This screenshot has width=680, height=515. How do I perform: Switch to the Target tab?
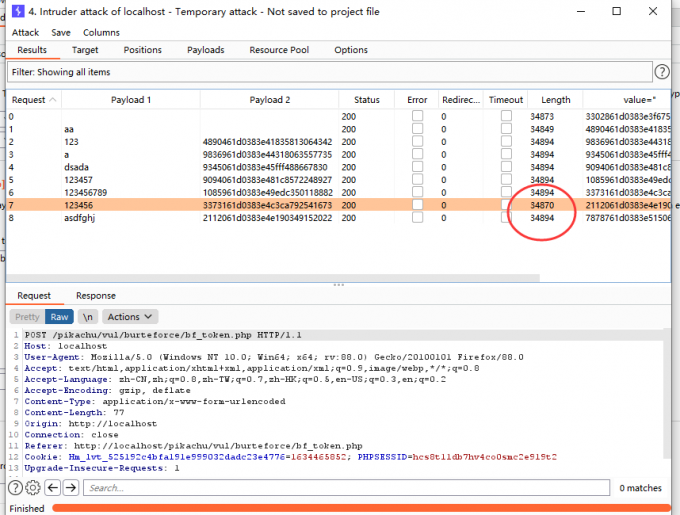pos(85,50)
